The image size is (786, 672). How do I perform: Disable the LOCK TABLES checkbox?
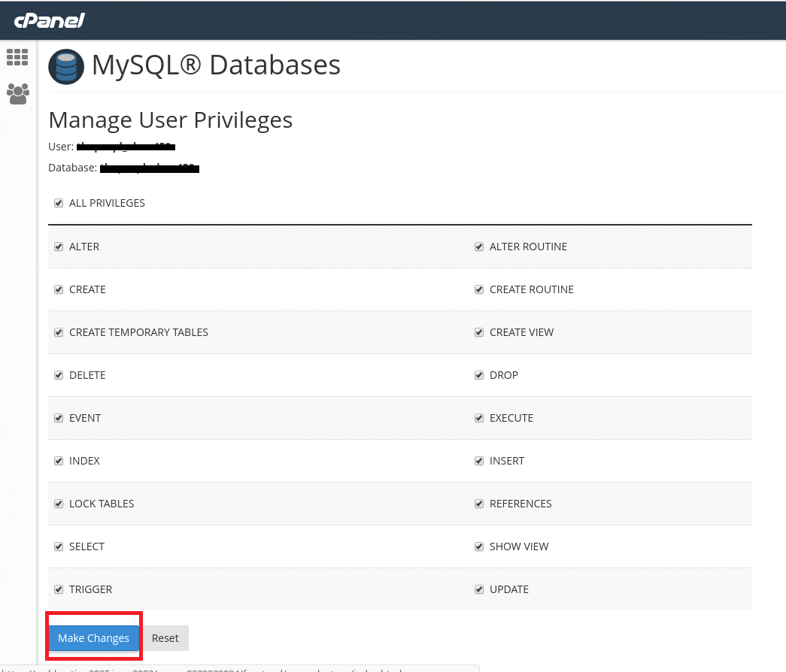tap(59, 504)
